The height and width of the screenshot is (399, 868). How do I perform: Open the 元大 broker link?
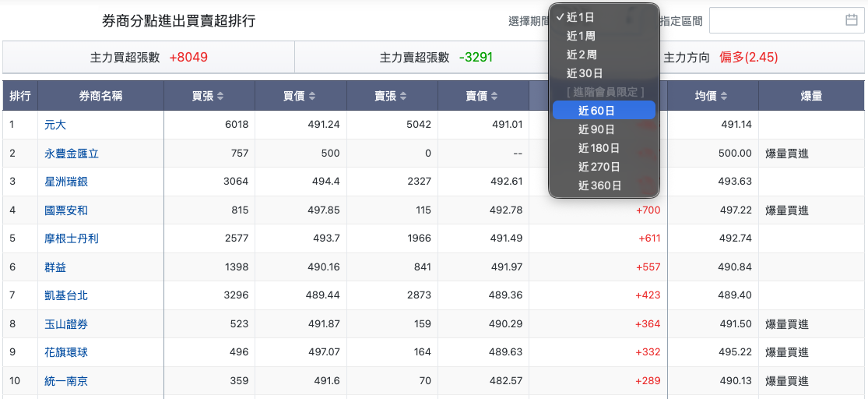(x=55, y=125)
